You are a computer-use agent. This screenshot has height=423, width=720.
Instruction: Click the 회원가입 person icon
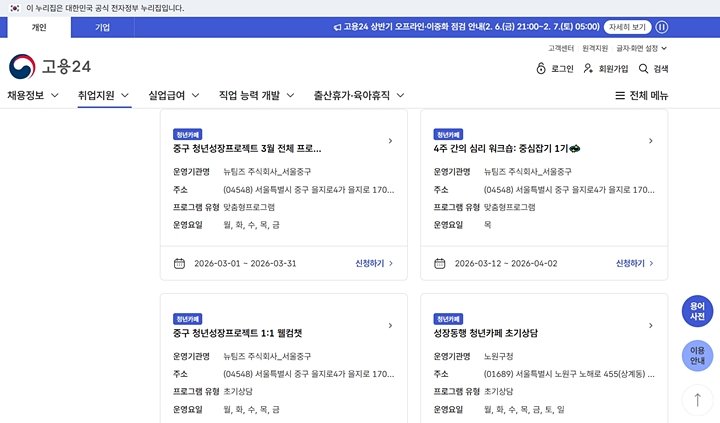pyautogui.click(x=588, y=68)
